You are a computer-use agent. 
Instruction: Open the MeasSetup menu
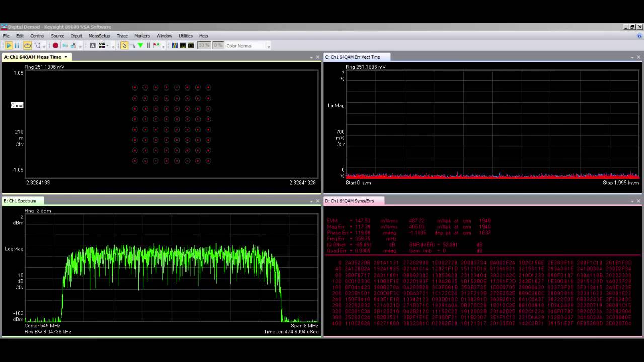pos(99,36)
